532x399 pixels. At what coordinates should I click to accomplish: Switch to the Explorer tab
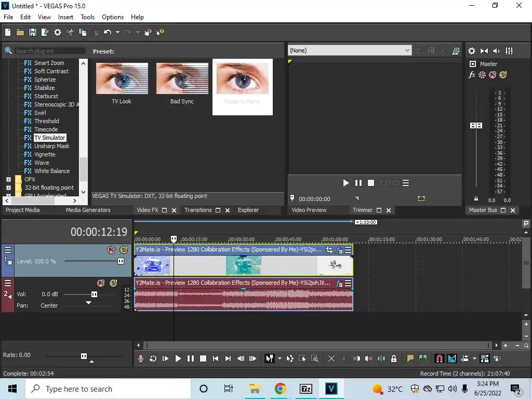click(248, 210)
